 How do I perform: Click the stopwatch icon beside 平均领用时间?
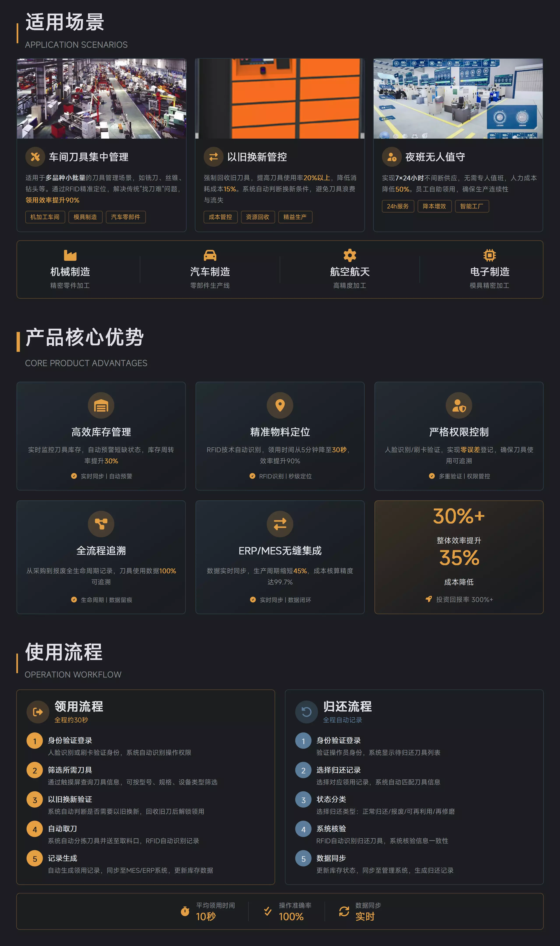(185, 911)
